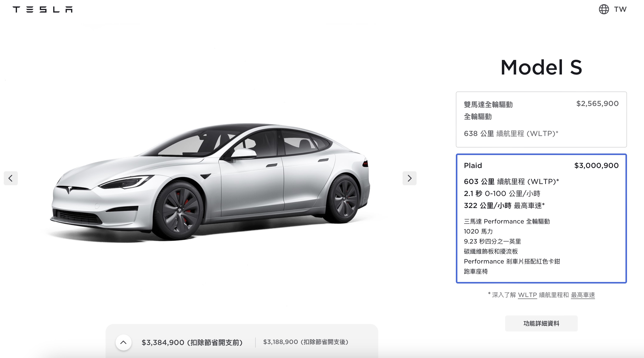This screenshot has height=358, width=644.
Task: Click the TW region label
Action: tap(620, 9)
